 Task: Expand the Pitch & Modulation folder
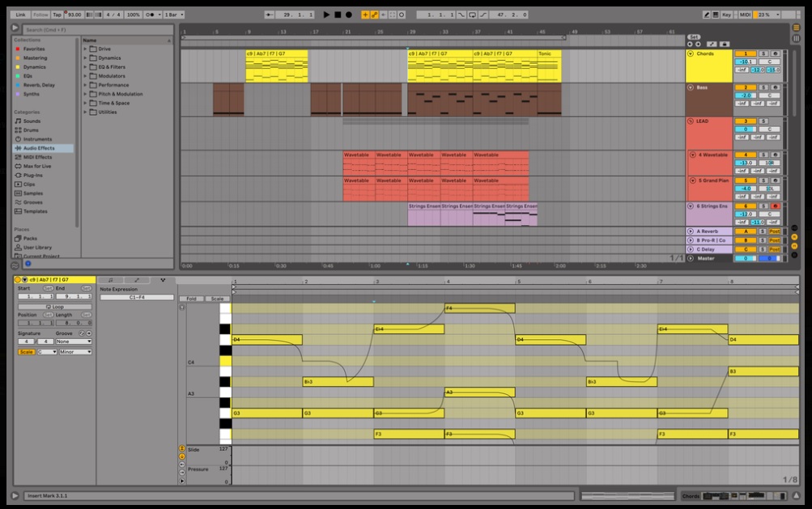86,94
